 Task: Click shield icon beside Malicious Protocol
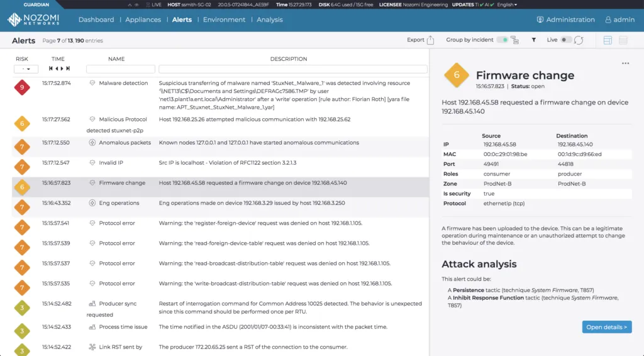pos(92,119)
